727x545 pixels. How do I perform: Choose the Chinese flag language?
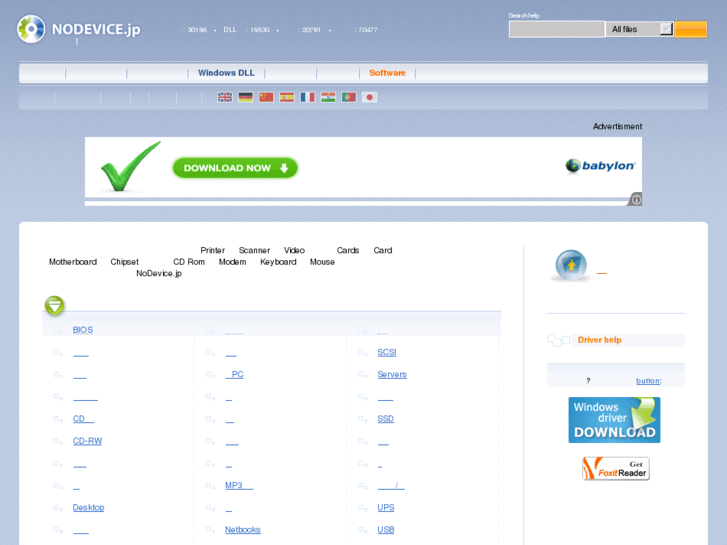pyautogui.click(x=266, y=97)
